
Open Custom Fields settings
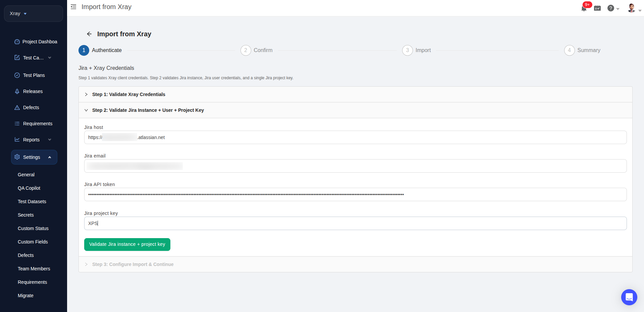(33, 242)
